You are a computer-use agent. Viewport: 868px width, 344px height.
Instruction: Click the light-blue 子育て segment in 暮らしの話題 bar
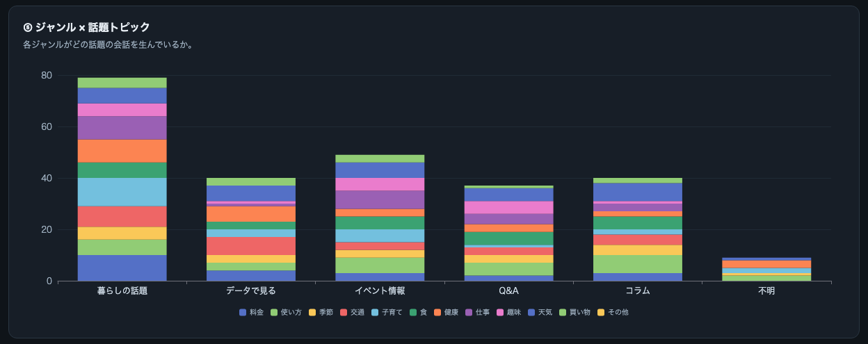click(122, 192)
